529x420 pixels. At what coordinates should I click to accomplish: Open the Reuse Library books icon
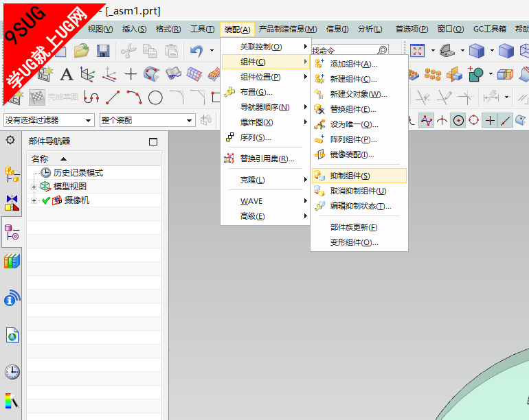coord(12,261)
